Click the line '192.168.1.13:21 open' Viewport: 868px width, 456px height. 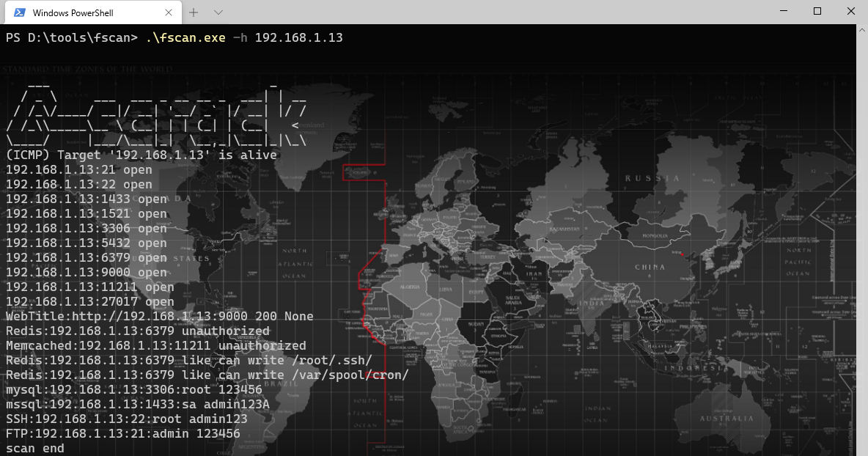click(78, 170)
